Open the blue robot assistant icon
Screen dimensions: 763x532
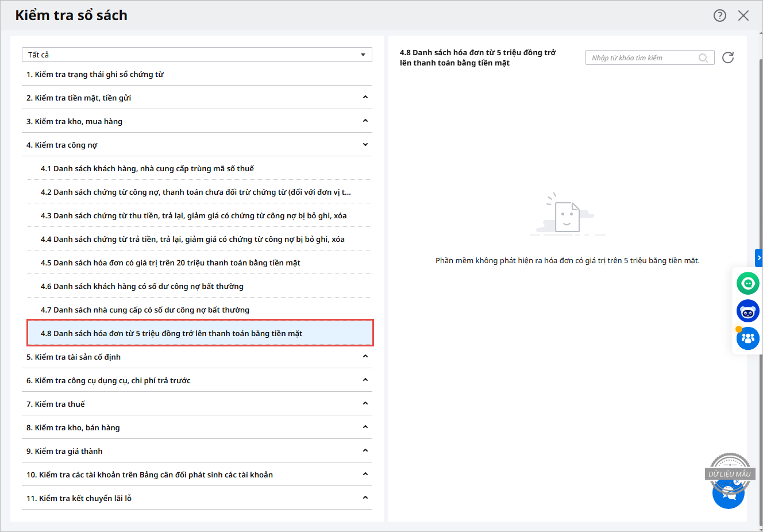tap(747, 311)
